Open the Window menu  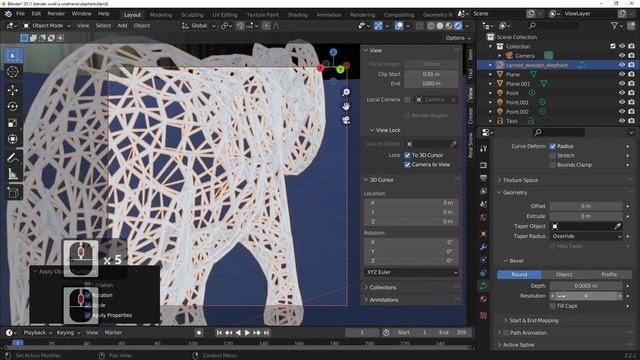(x=82, y=13)
